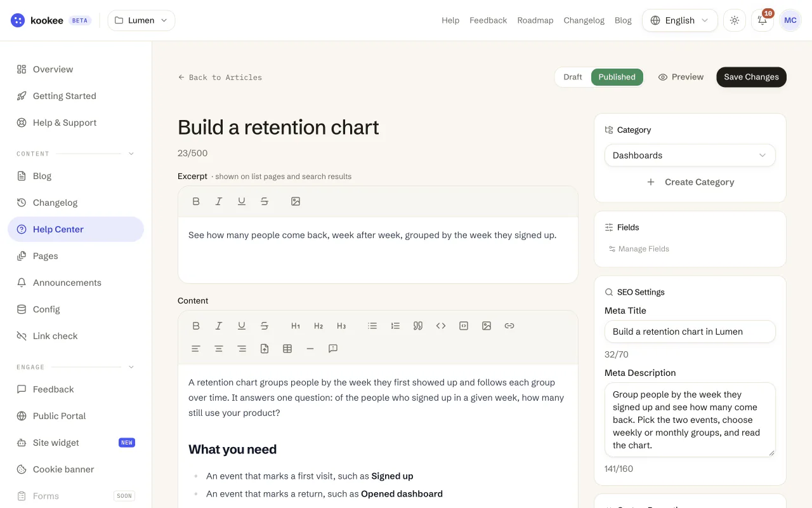The width and height of the screenshot is (812, 508).
Task: Apply italic in the Excerpt toolbar
Action: pyautogui.click(x=219, y=201)
